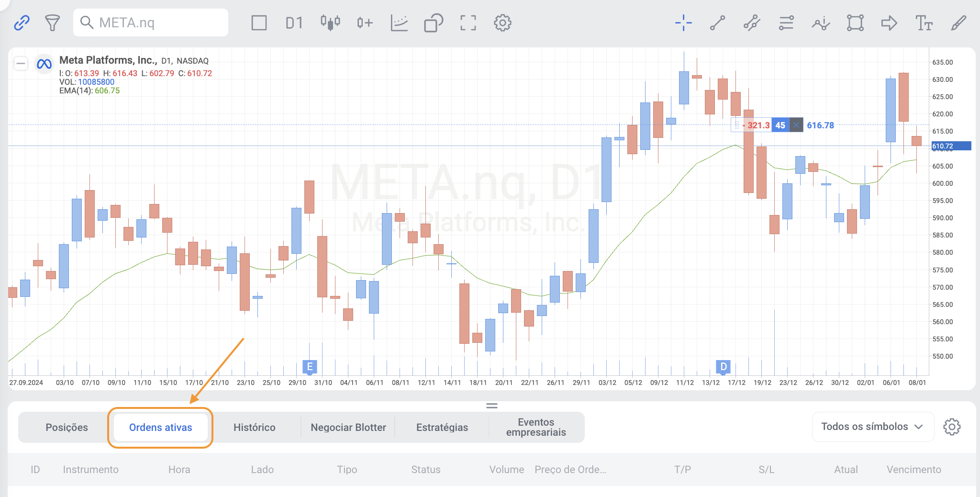This screenshot has width=980, height=497.
Task: Click the META.nq symbol search field
Action: 151,23
